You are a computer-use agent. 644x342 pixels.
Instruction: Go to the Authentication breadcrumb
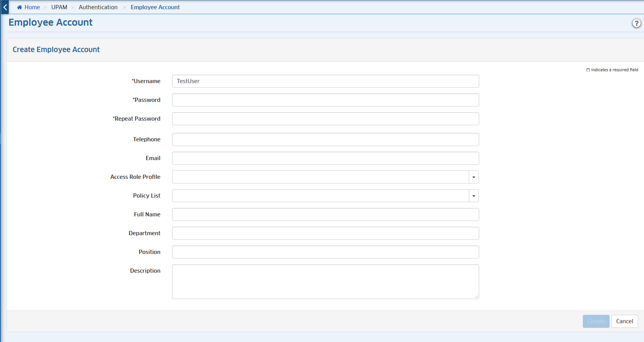98,7
